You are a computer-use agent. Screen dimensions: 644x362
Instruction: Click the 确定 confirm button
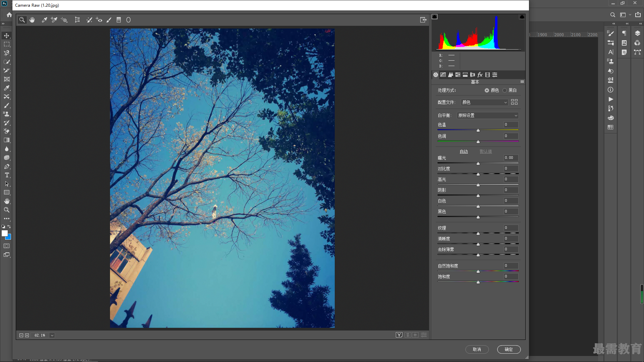pos(509,349)
